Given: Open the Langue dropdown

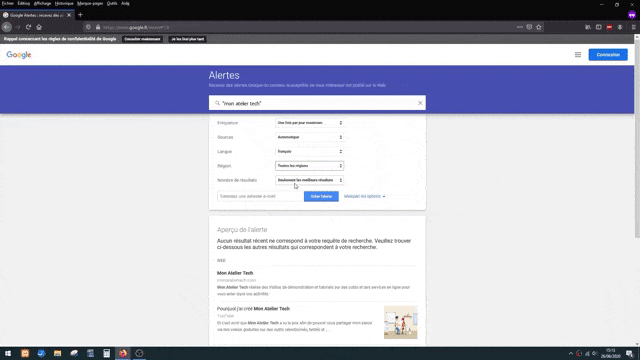Looking at the screenshot, I should coord(309,151).
